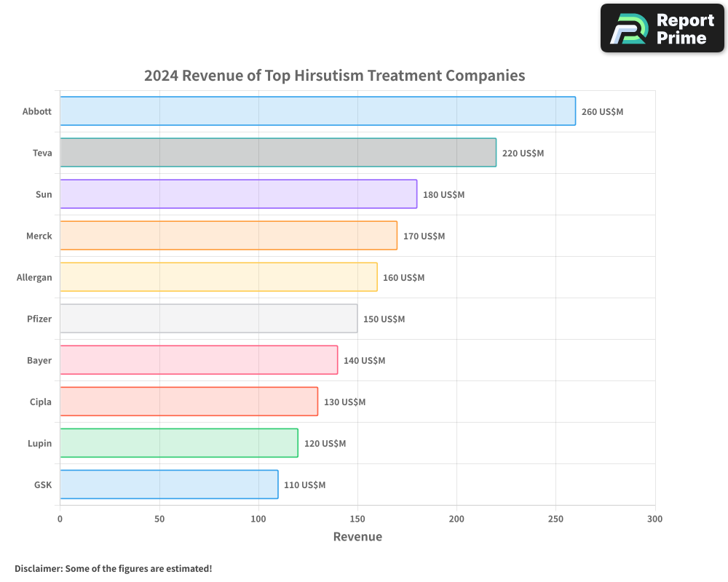Select the Lupin revenue bar

[x=178, y=443]
